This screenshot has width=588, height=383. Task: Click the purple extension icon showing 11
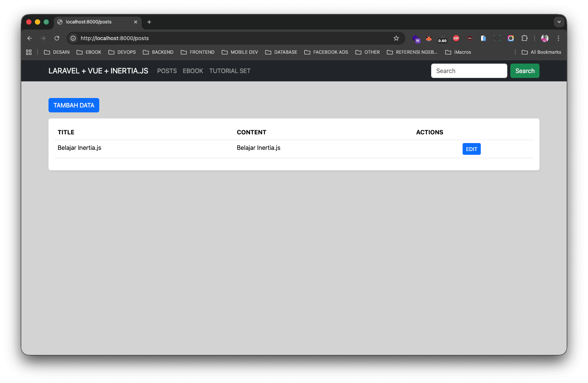coord(416,38)
